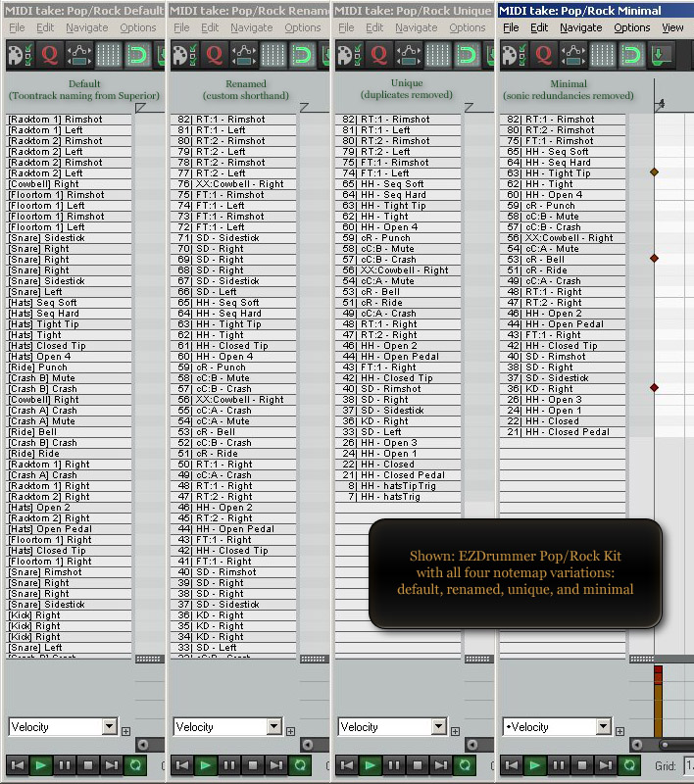The image size is (694, 784).
Task: Open the Quantize tool in the Minimal window
Action: 543,55
